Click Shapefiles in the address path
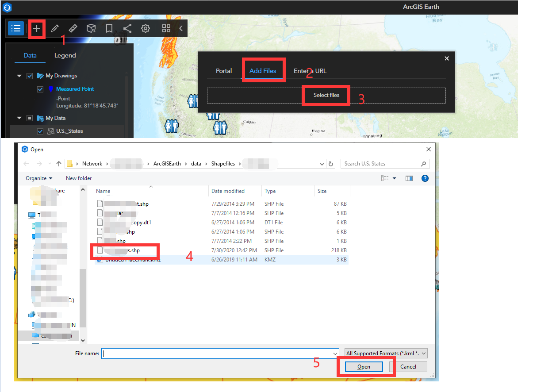The width and height of the screenshot is (533, 392). pos(222,164)
